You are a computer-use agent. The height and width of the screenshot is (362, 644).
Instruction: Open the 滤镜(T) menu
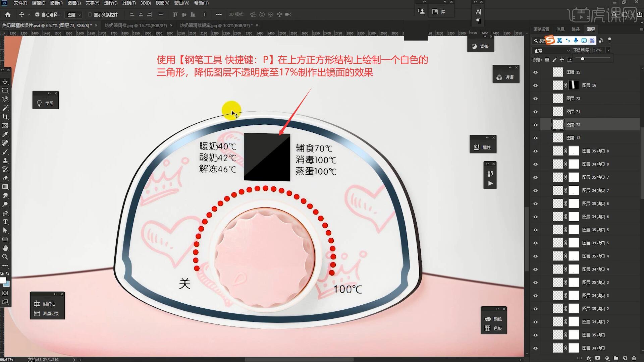129,3
